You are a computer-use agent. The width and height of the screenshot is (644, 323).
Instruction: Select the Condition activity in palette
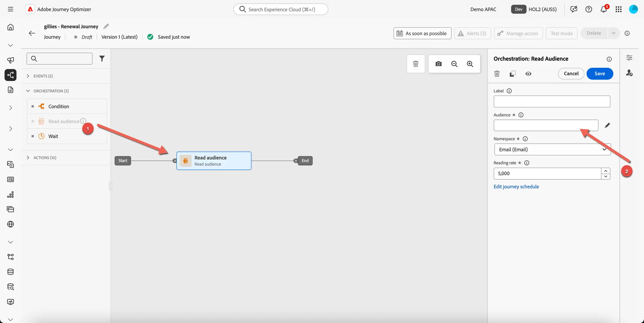point(67,106)
